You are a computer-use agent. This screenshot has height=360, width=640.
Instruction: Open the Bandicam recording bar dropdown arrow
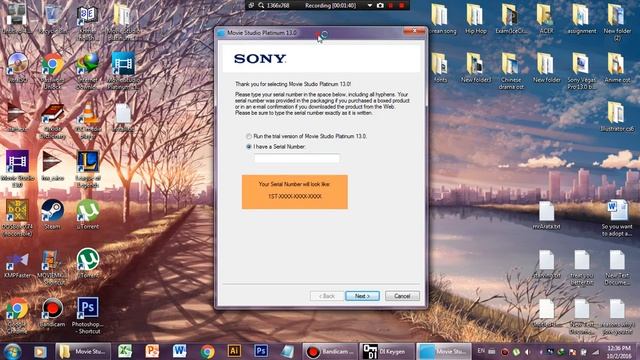[370, 6]
